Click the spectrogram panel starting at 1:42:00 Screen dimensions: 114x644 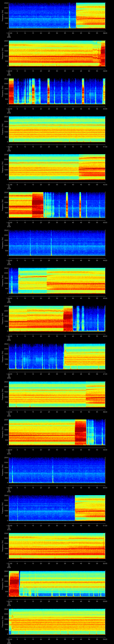pyautogui.click(x=57, y=205)
